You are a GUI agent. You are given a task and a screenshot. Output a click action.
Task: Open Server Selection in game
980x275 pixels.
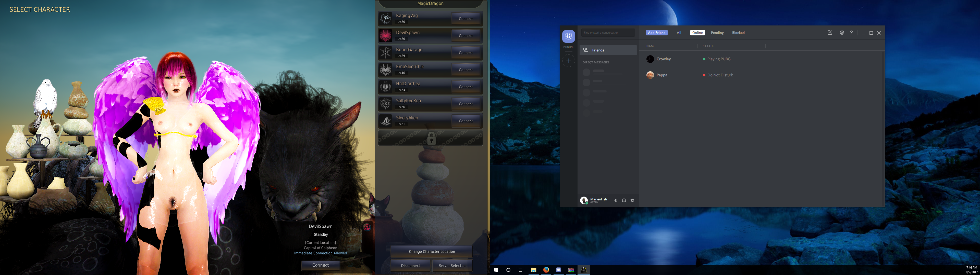pyautogui.click(x=452, y=266)
